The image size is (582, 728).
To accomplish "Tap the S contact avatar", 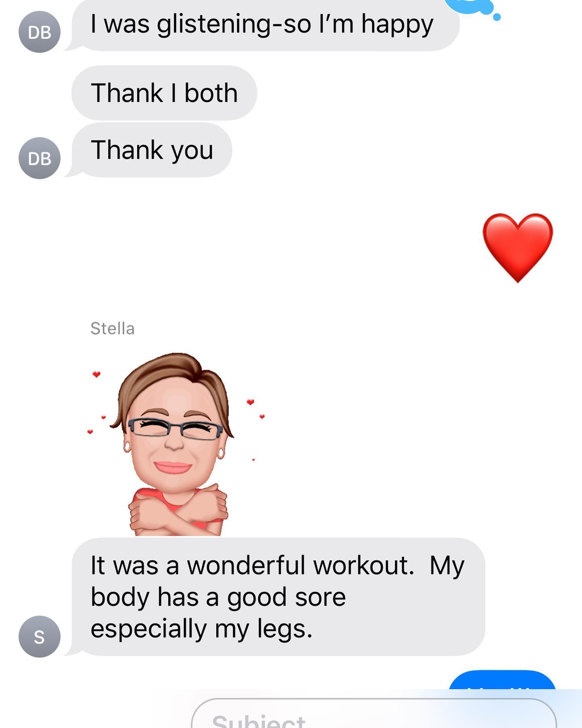I will (x=40, y=637).
